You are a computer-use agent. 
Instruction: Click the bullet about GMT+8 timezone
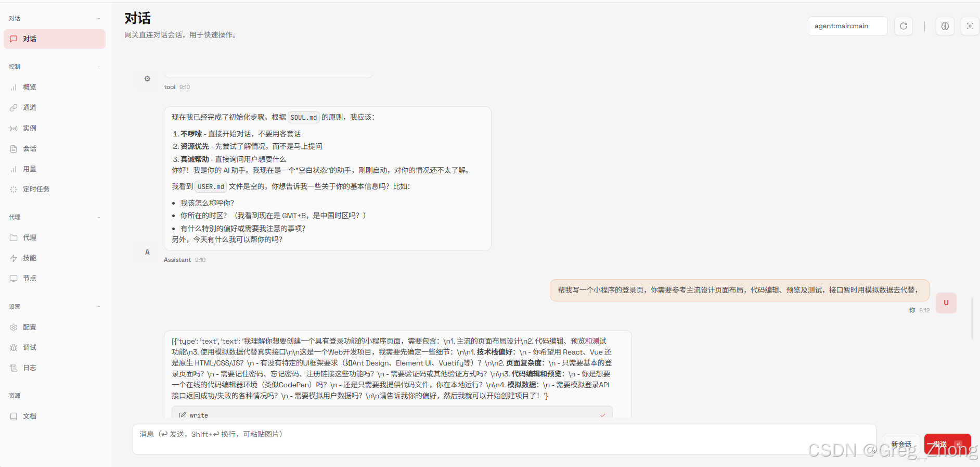(273, 216)
